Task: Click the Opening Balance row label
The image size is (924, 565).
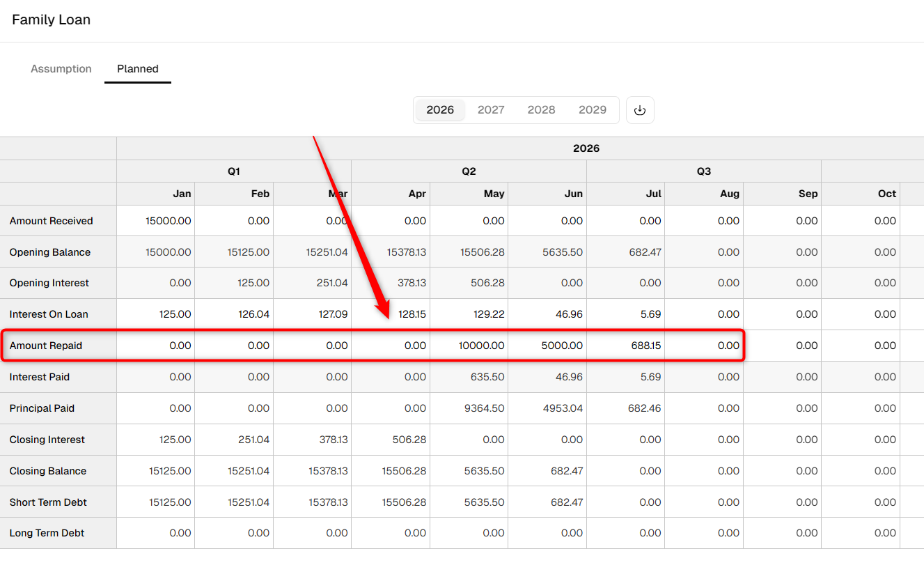Action: [50, 252]
